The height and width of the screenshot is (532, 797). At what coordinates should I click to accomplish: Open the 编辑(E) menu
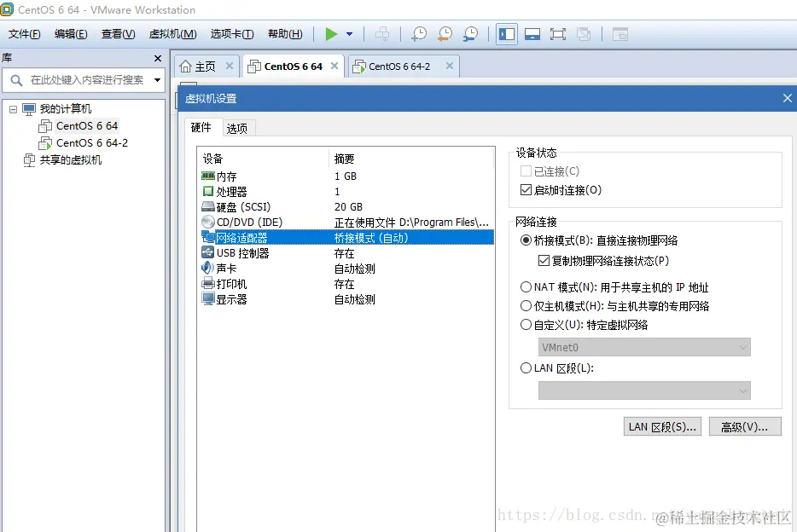[x=71, y=34]
